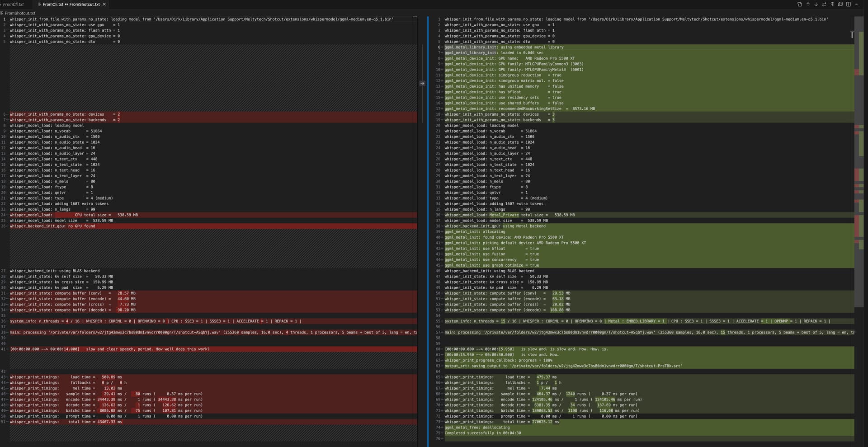Click the FromShotcut.txt breadcrumb label

(20, 13)
